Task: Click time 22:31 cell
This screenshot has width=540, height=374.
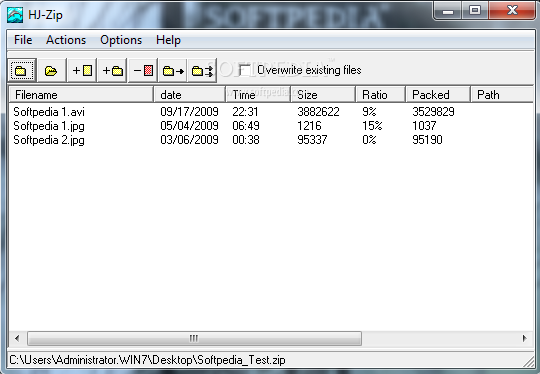Action: 245,112
